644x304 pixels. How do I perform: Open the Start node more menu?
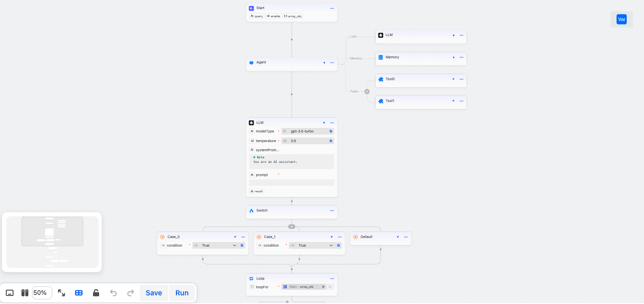[332, 8]
